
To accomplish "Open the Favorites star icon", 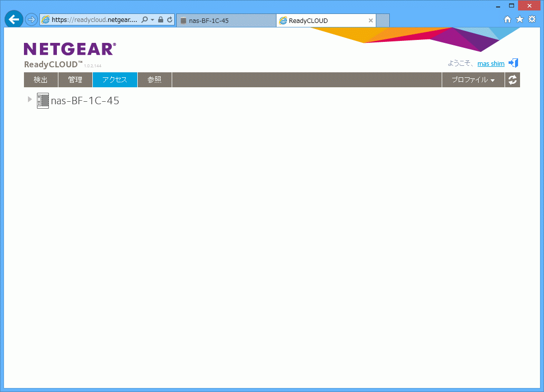I will 520,19.
